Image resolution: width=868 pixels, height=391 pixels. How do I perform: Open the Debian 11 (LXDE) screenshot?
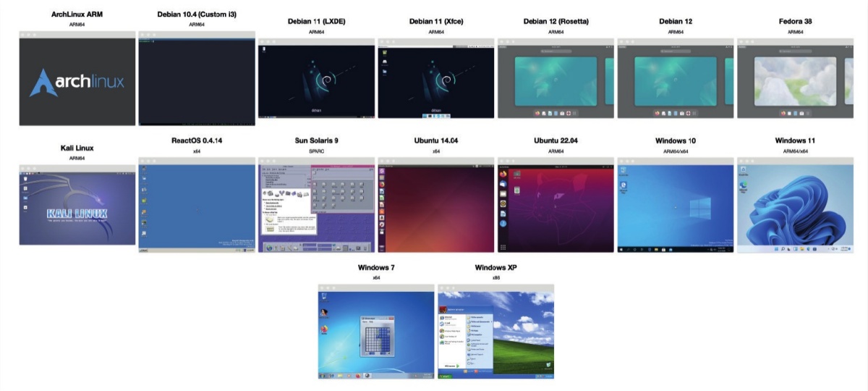317,78
